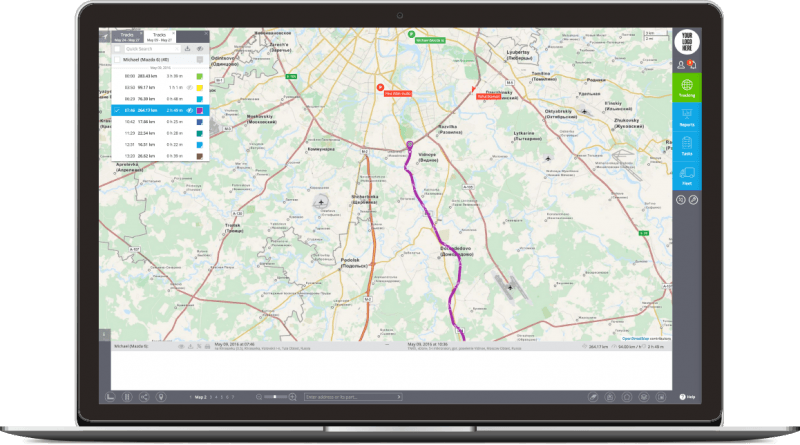Open the Reports section in sidebar
This screenshot has height=445, width=800.
[x=687, y=117]
